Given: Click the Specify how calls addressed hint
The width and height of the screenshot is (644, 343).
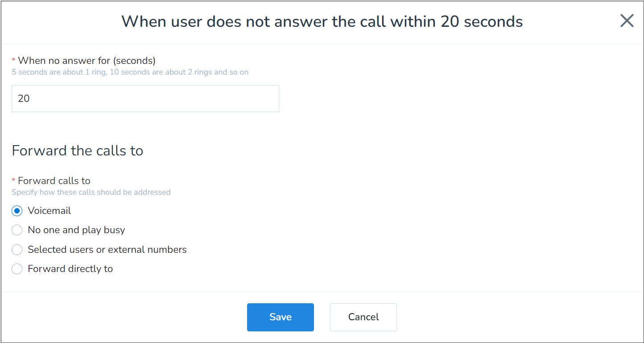Looking at the screenshot, I should [x=91, y=192].
